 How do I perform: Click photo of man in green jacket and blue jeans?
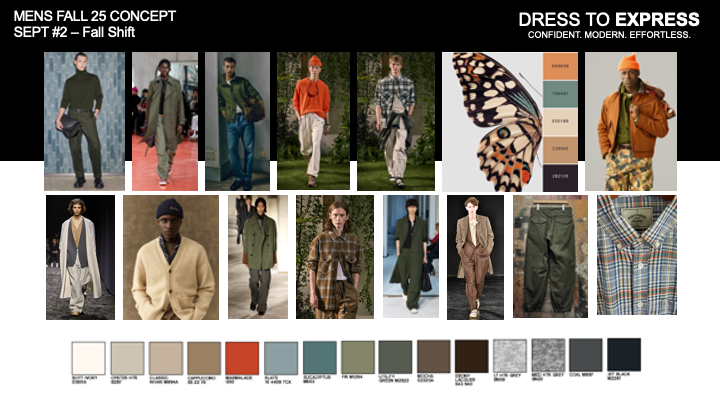[x=237, y=121]
